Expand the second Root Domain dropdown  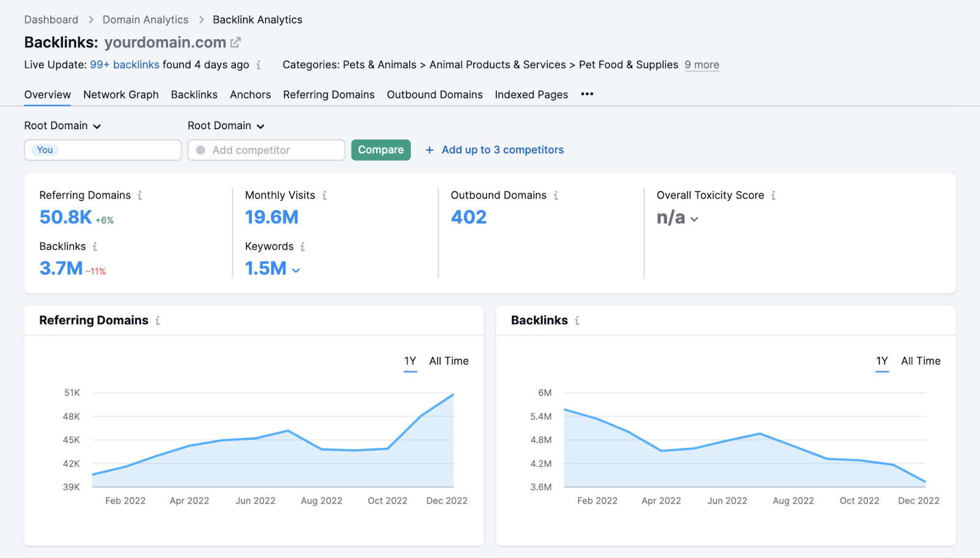tap(226, 126)
